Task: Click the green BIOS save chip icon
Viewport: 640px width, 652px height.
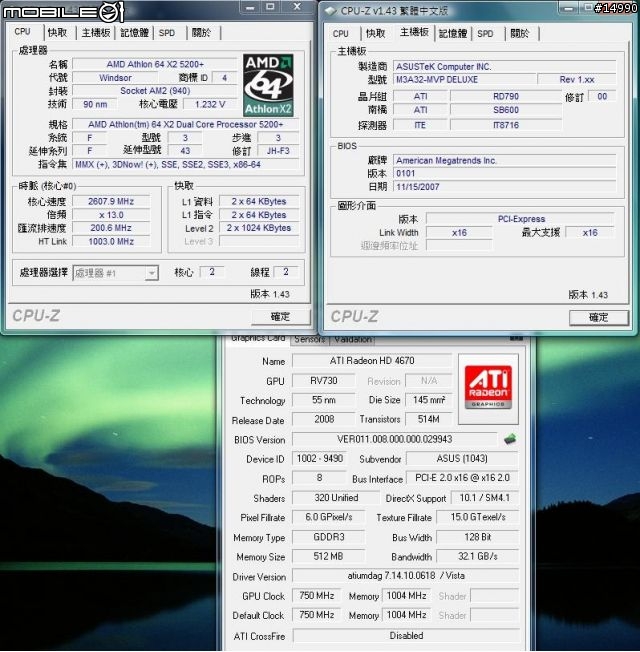Action: 510,439
